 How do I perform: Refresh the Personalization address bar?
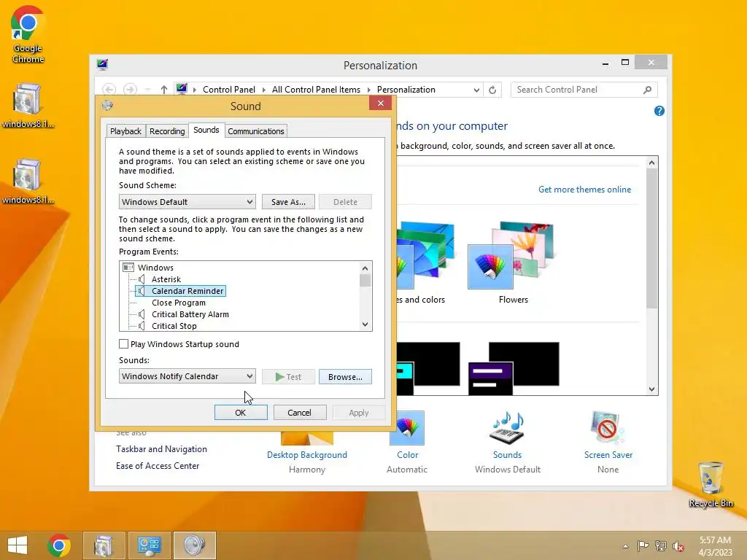click(492, 90)
